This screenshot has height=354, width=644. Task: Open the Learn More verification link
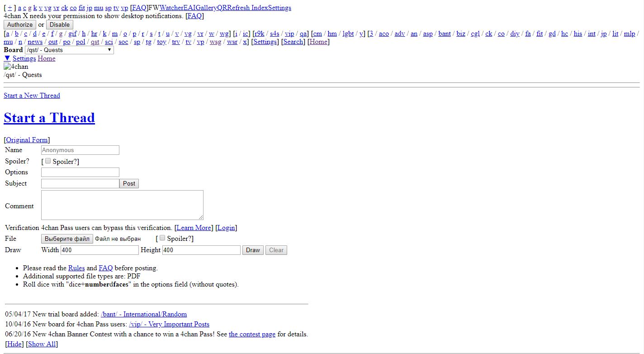coord(194,228)
